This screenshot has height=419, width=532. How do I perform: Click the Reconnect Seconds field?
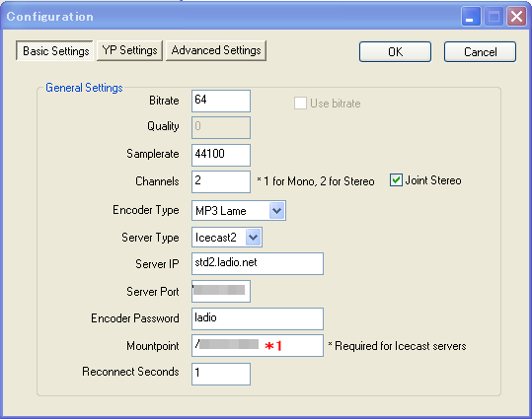point(221,375)
